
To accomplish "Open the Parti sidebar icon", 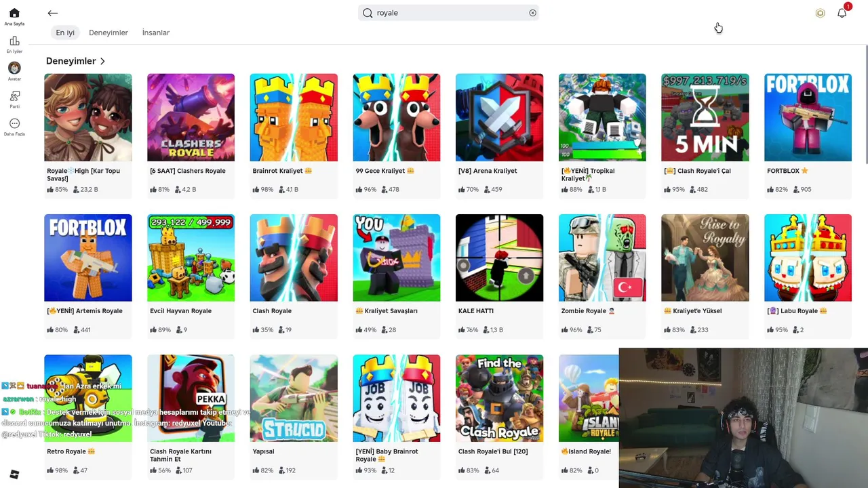I will 14,96.
